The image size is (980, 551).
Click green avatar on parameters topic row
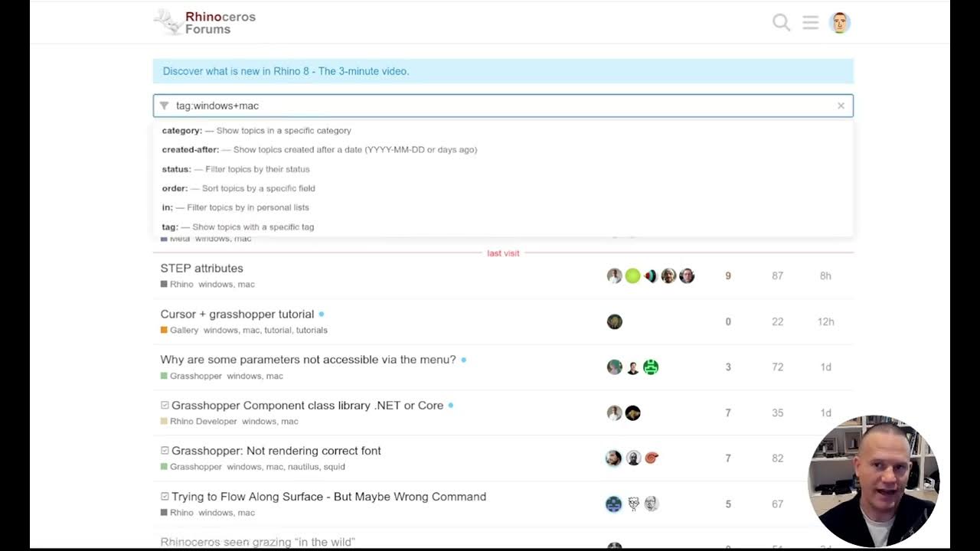click(x=651, y=367)
